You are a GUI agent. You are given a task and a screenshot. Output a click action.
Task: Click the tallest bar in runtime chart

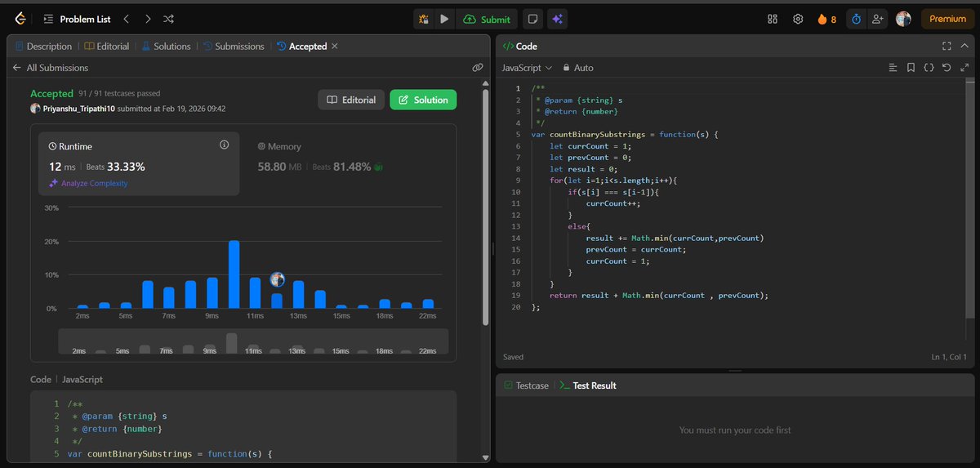tap(234, 274)
